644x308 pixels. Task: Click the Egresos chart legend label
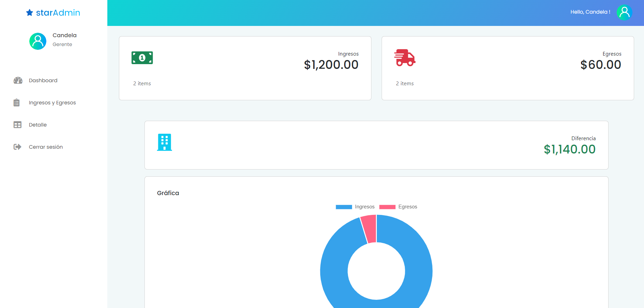pyautogui.click(x=408, y=207)
